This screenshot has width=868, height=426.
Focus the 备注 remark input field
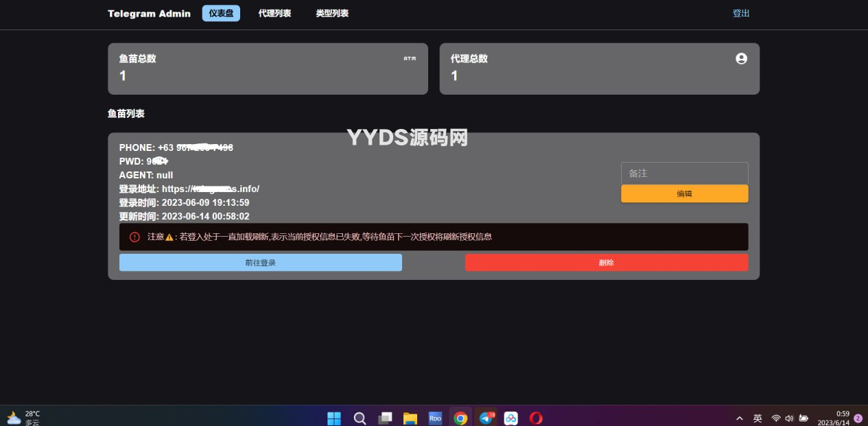684,174
